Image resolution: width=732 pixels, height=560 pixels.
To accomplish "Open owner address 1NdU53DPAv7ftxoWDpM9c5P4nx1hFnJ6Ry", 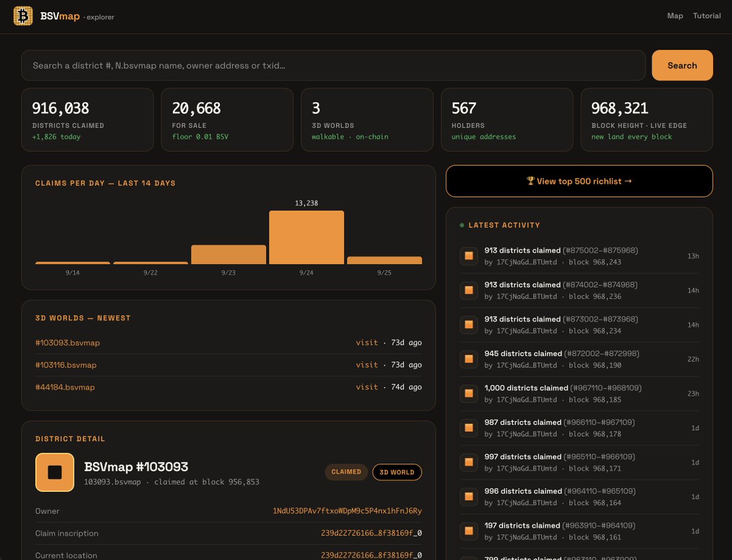I will [x=347, y=511].
